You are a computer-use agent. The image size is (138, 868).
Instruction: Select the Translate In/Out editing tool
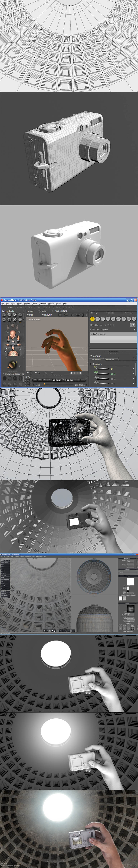20,315
